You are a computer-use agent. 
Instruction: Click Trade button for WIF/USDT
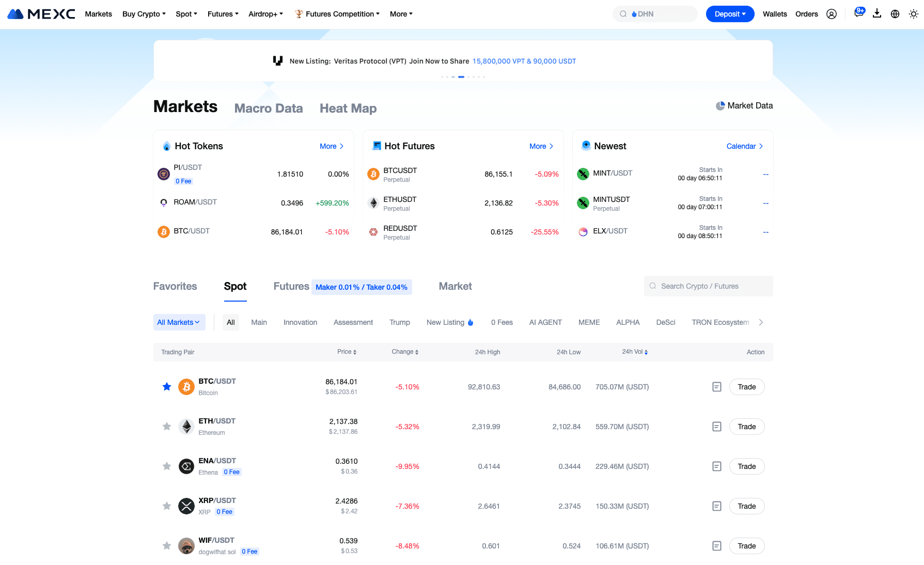tap(747, 546)
